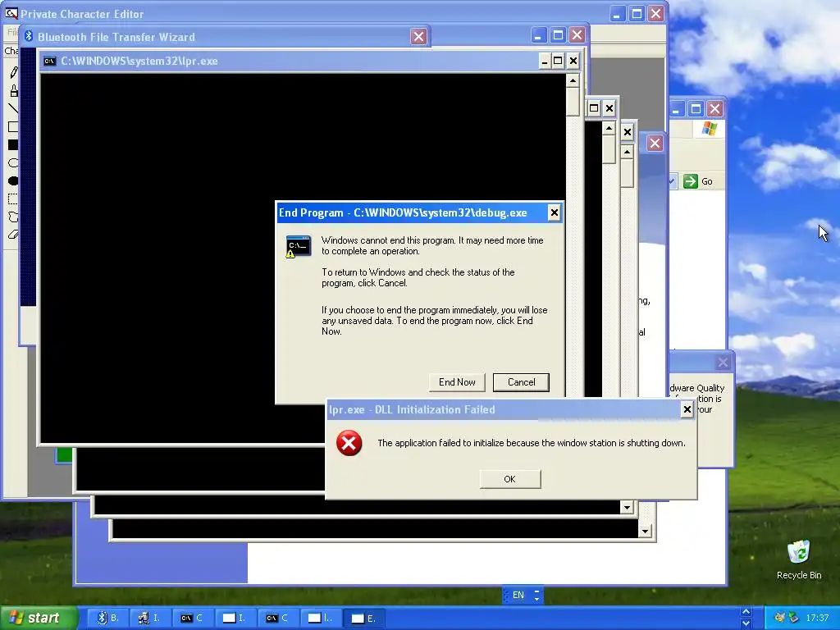Click the 'To return to Windows' paragraph
The image size is (840, 630).
[x=418, y=277]
